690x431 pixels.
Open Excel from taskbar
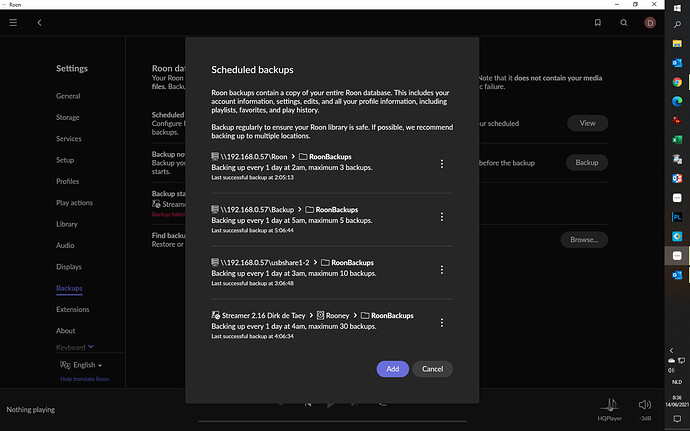[x=677, y=140]
